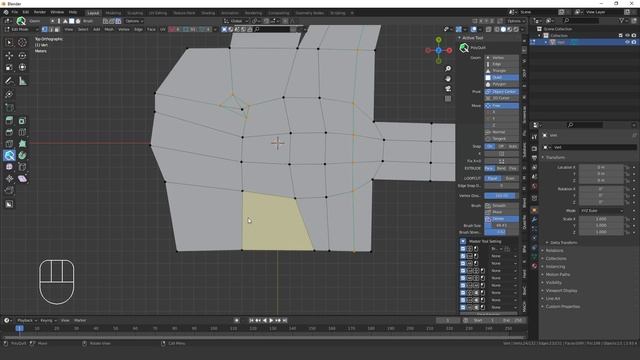Open the Options dropdown in tool header
This screenshot has height=360, width=640.
coord(133,21)
